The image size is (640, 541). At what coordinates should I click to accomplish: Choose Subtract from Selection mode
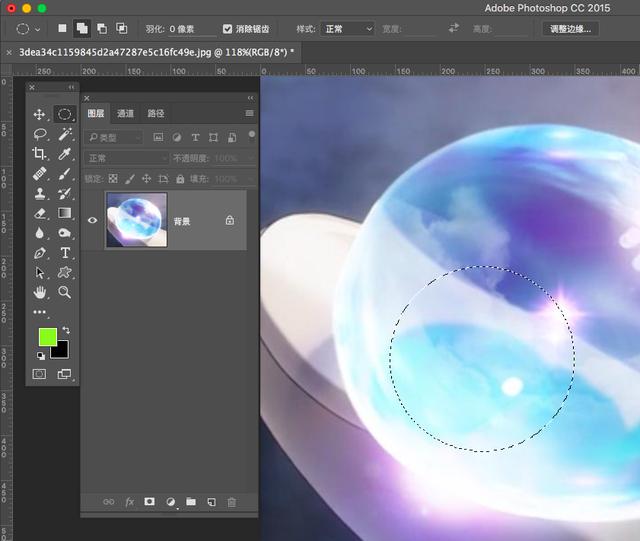[x=102, y=28]
